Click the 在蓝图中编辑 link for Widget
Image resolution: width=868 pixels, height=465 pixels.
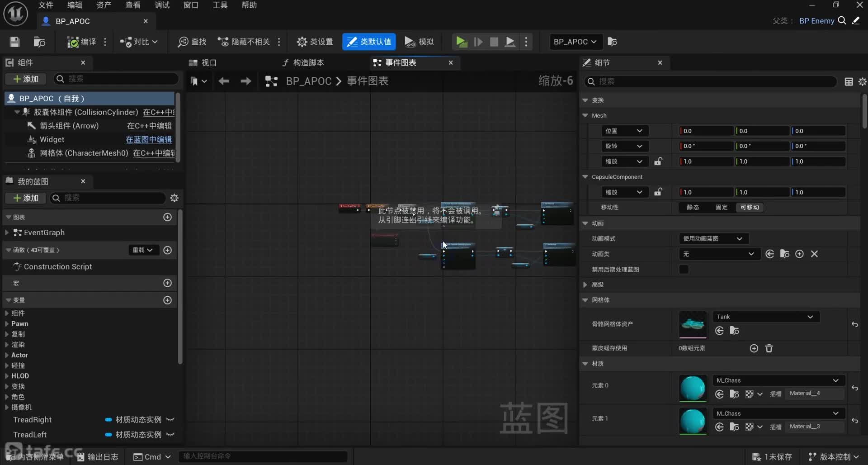pyautogui.click(x=149, y=140)
